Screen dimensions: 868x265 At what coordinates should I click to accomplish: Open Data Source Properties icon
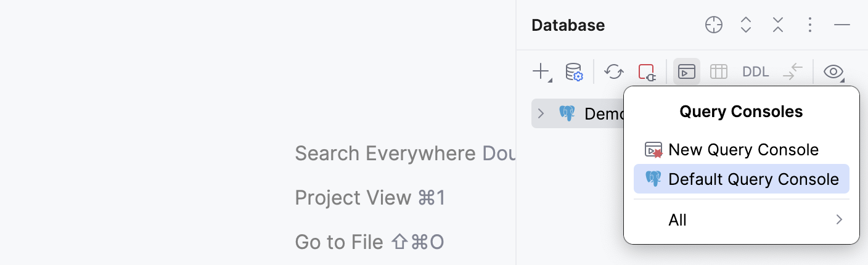(574, 71)
